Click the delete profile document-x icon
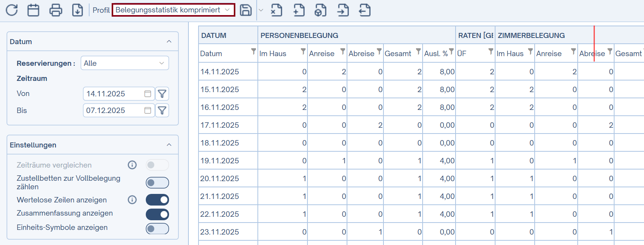This screenshot has width=644, height=245. click(x=276, y=10)
